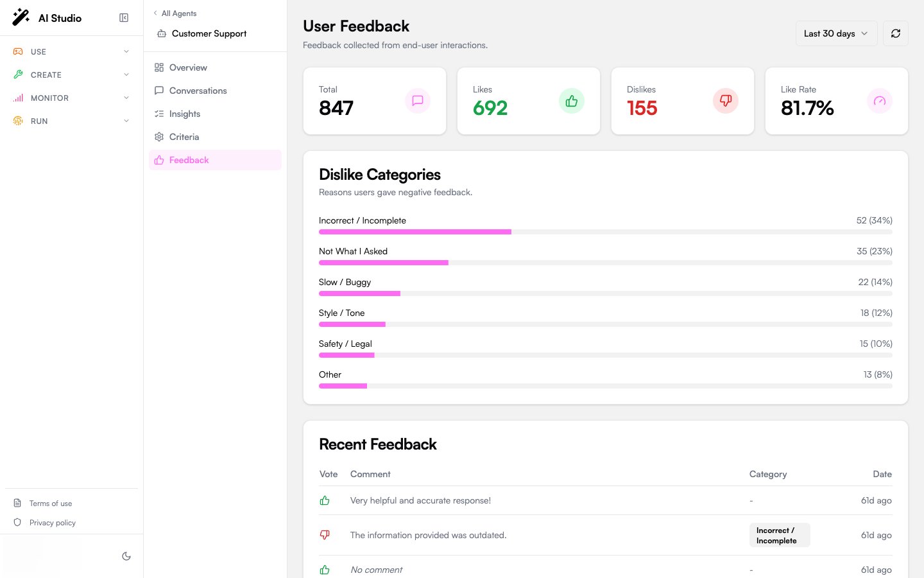Click the Privacy policy shield icon
This screenshot has width=924, height=578.
click(x=17, y=523)
